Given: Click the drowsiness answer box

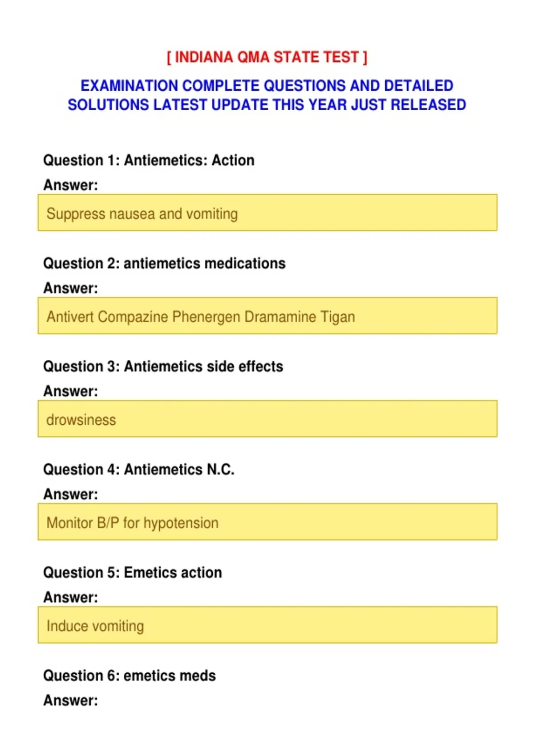Looking at the screenshot, I should (267, 419).
